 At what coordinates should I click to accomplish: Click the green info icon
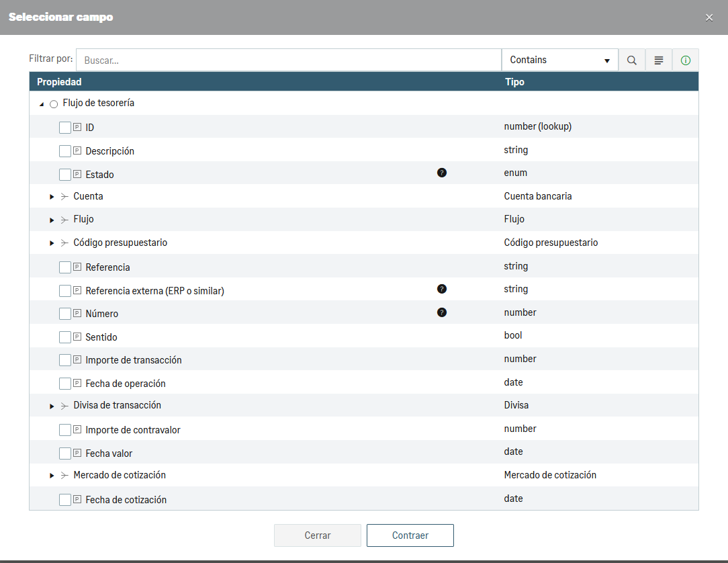(x=686, y=60)
